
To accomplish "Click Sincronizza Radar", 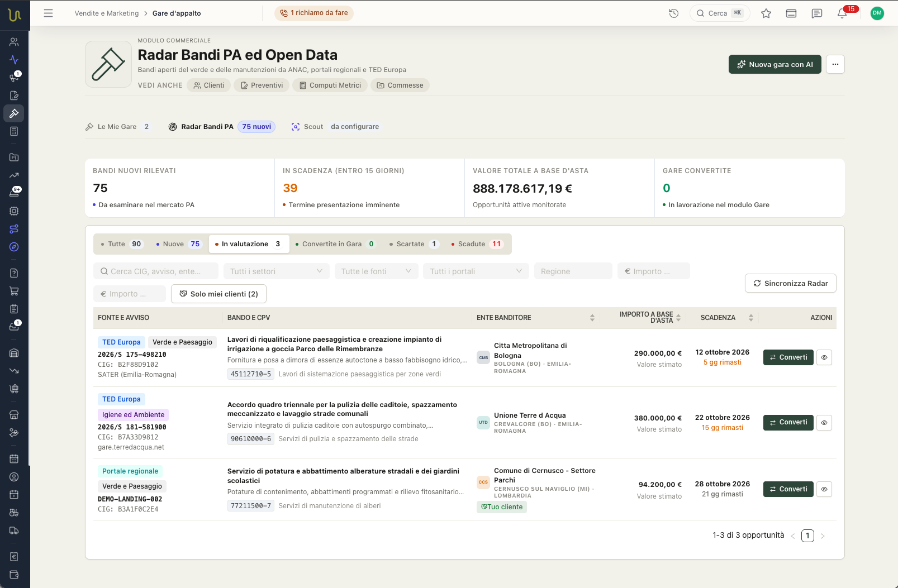I will tap(791, 283).
